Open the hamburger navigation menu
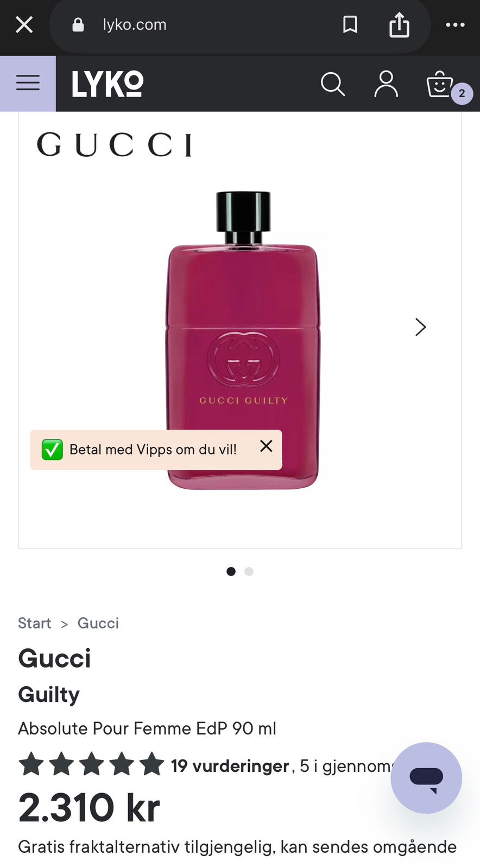The width and height of the screenshot is (480, 868). click(x=28, y=84)
